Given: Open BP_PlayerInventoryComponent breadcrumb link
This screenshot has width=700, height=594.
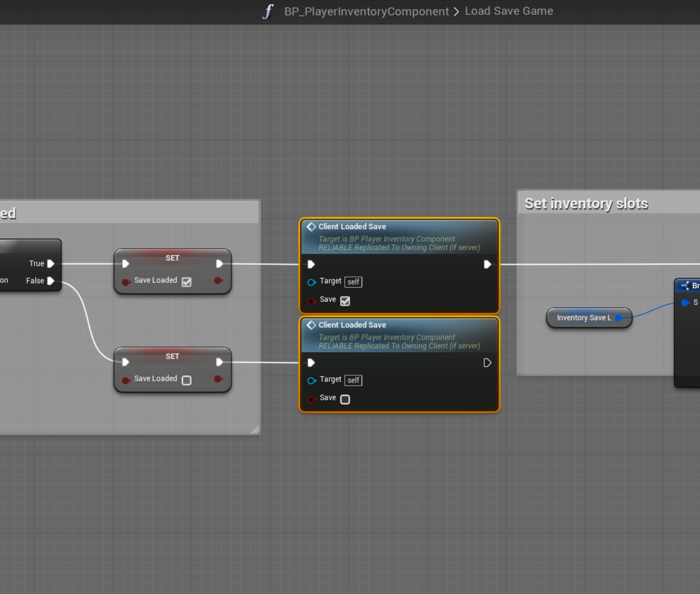Looking at the screenshot, I should pos(366,11).
